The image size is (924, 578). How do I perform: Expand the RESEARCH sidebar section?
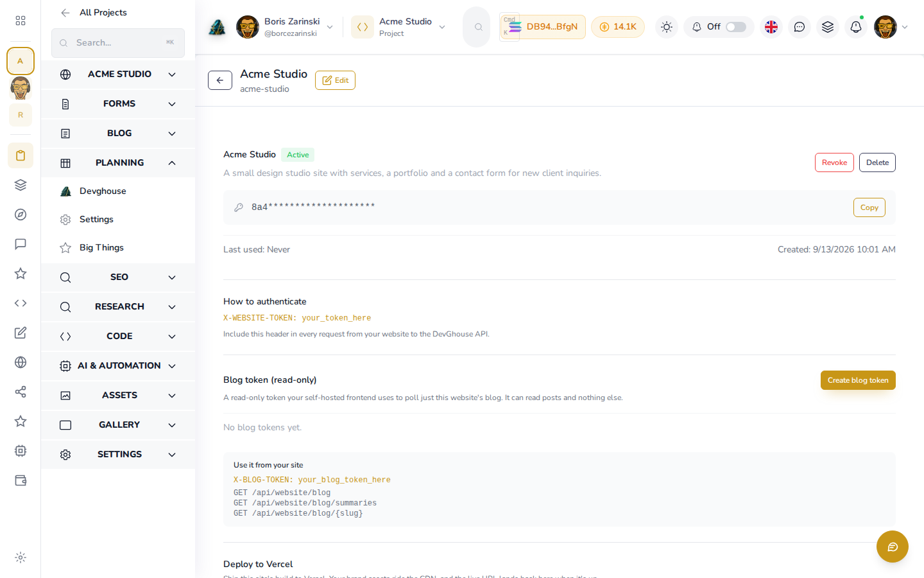118,306
